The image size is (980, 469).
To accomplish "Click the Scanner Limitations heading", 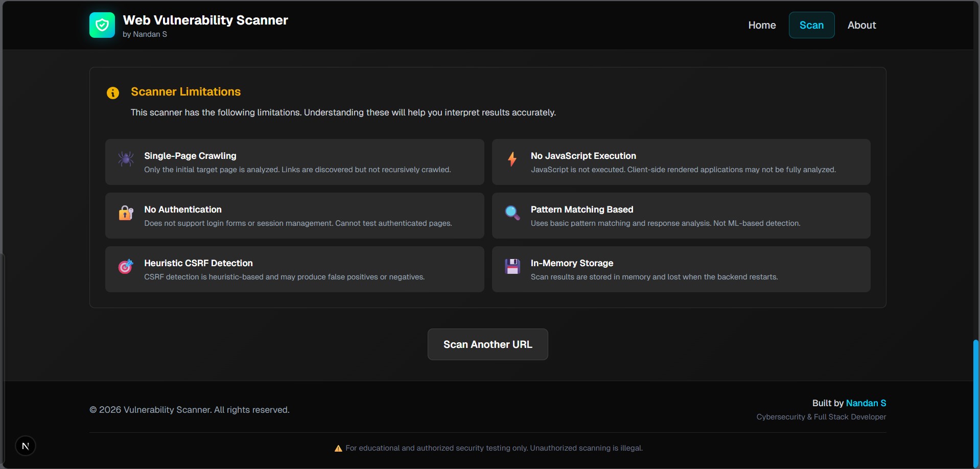I will [185, 91].
